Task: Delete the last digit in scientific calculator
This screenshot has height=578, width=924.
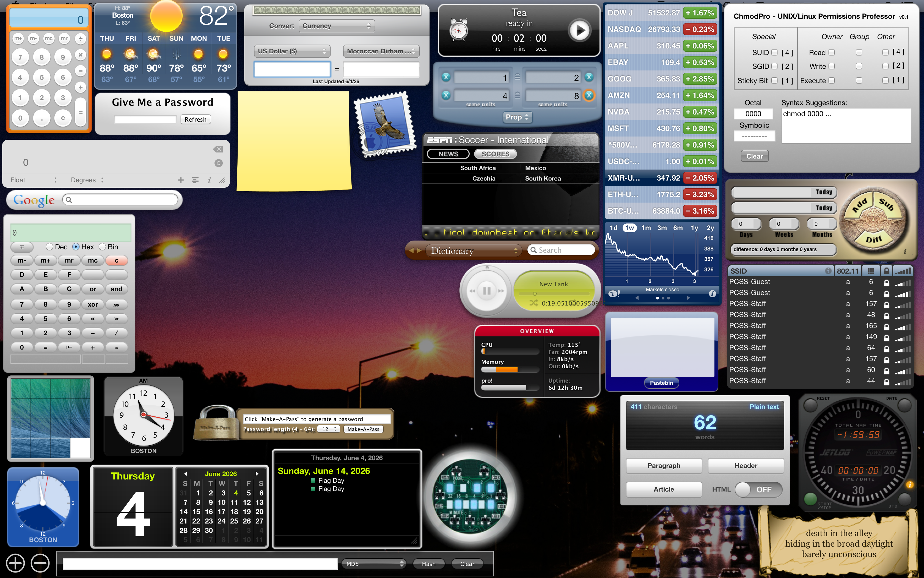Action: pos(218,149)
